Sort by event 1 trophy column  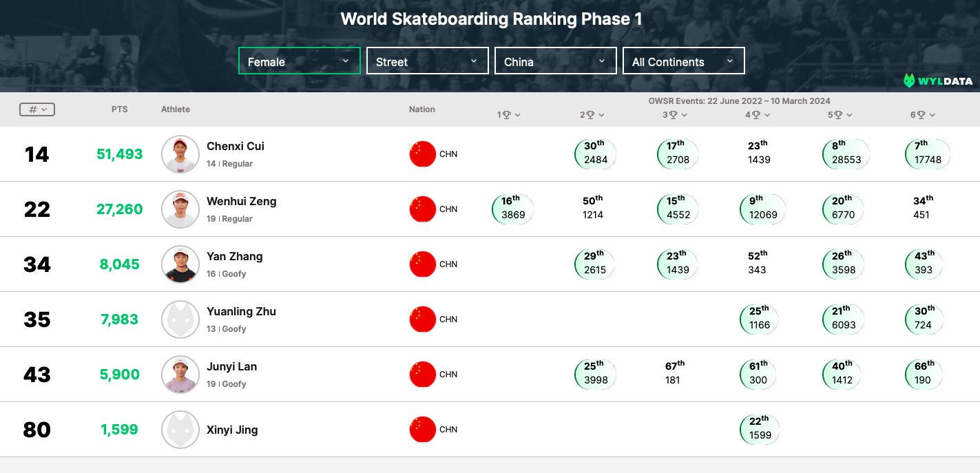(x=509, y=115)
